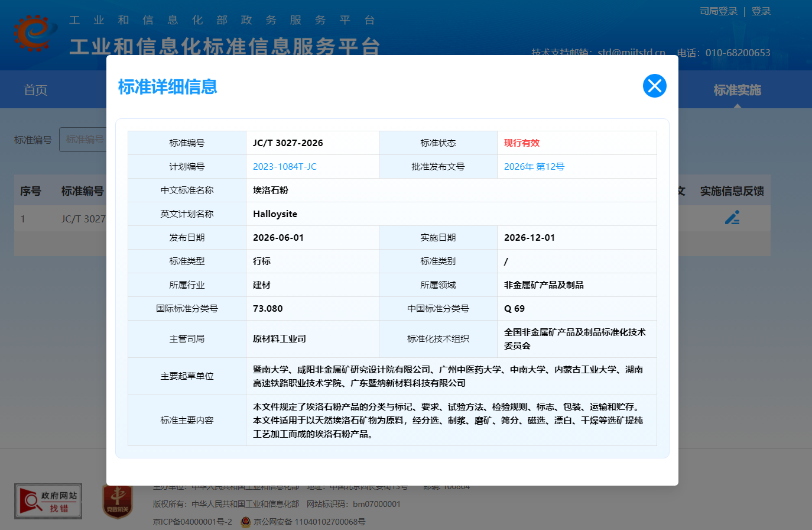Click the 京公网安备 11040102700068号 link
This screenshot has height=530, width=812.
(310, 522)
